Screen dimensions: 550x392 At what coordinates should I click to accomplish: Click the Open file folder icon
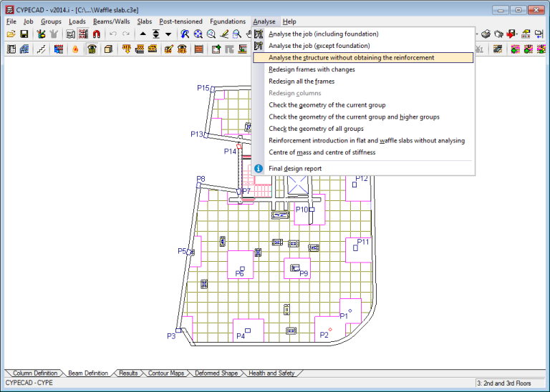[11, 34]
